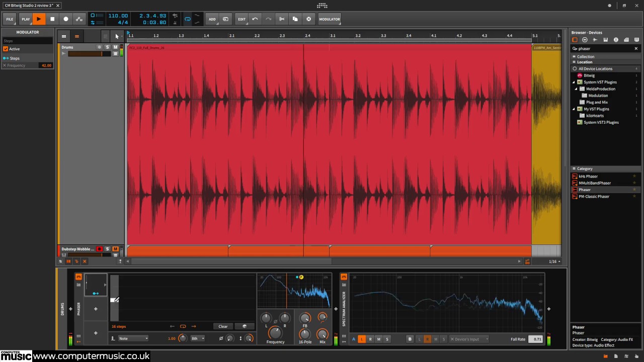Toggle the Spectrum Analyzer power button

[344, 277]
